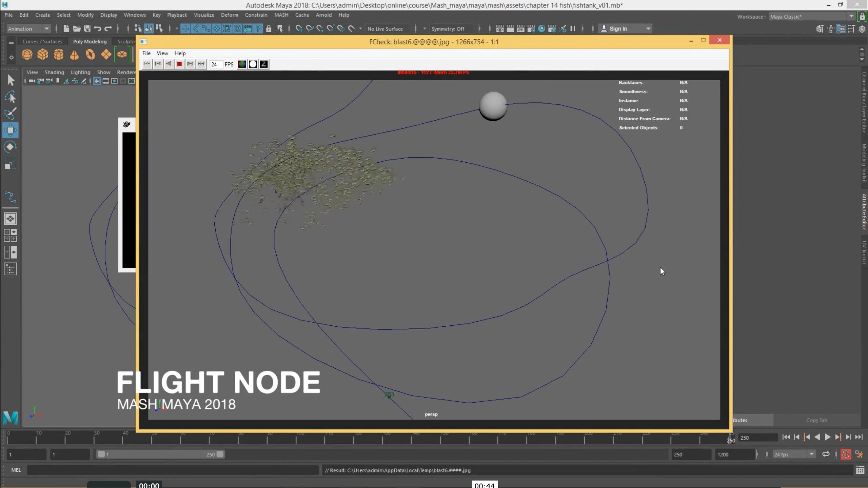Viewport: 868px width, 488px height.
Task: Open the MASH menu
Action: [281, 15]
